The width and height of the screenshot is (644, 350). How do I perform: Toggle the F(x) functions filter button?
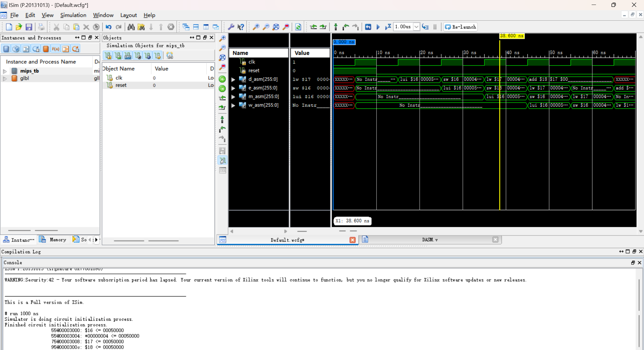[56, 49]
